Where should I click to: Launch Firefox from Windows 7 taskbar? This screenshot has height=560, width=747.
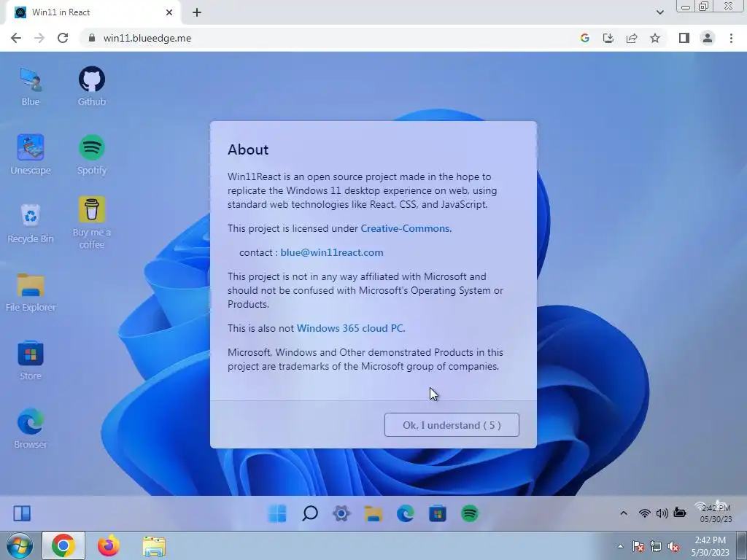[x=109, y=545]
